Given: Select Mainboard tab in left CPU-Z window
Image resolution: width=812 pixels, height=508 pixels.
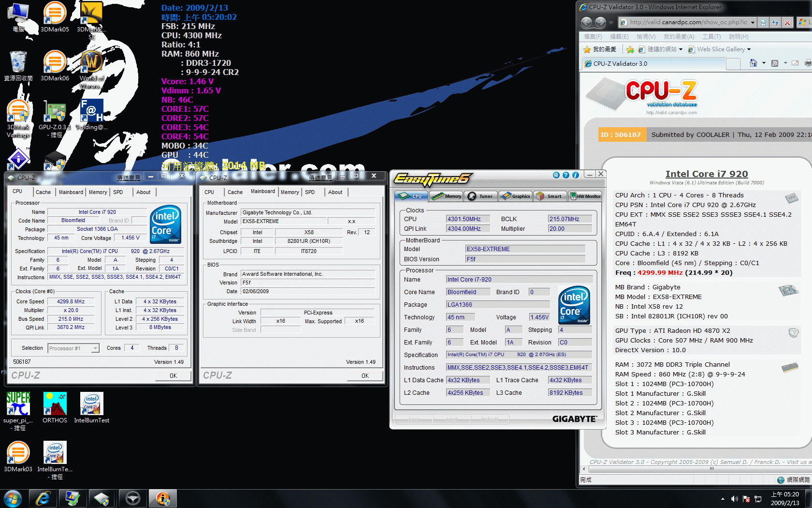Looking at the screenshot, I should pos(71,192).
